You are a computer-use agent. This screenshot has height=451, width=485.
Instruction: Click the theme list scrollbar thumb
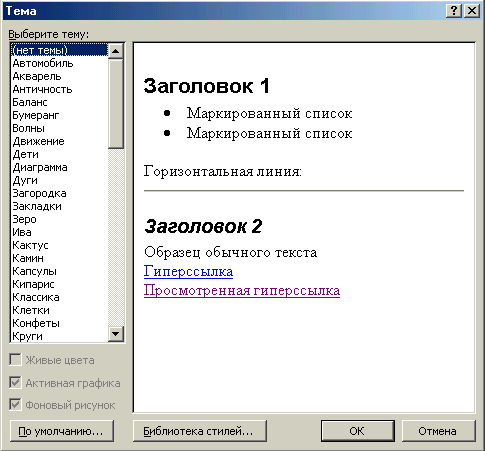[116, 103]
